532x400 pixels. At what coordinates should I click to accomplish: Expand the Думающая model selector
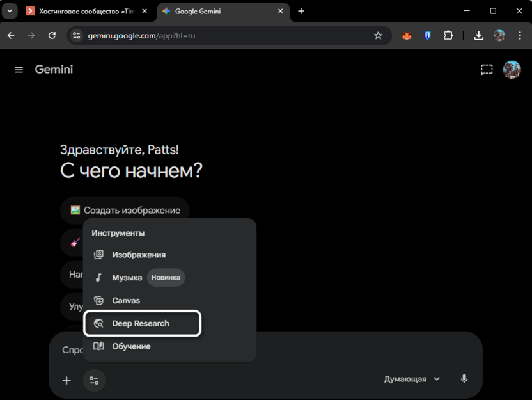pyautogui.click(x=412, y=379)
